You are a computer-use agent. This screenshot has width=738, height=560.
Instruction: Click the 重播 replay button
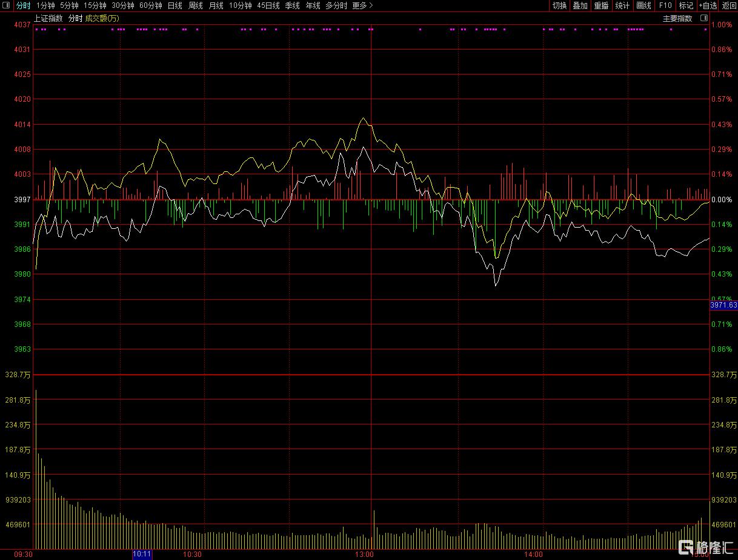(601, 5)
